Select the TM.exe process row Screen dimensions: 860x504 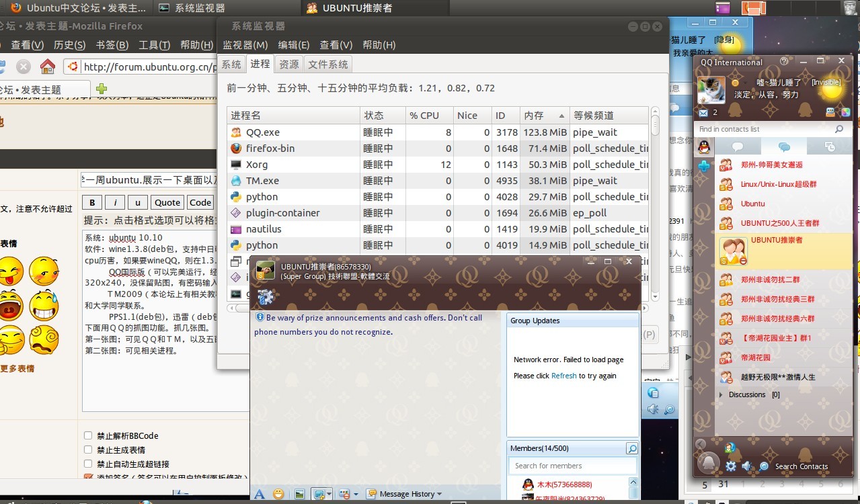click(x=438, y=181)
